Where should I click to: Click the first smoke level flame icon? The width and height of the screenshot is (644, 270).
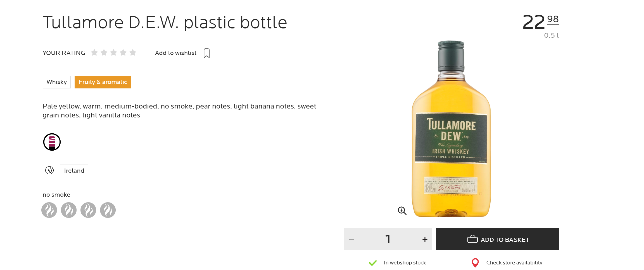[x=49, y=210]
